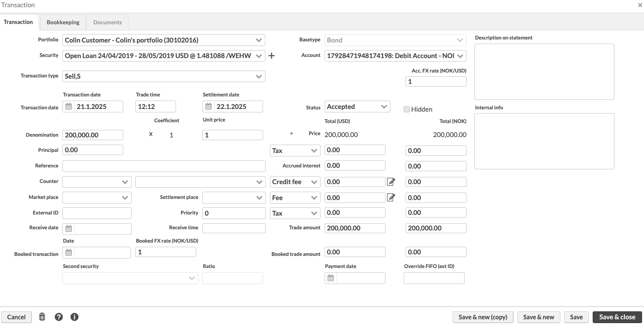Open the Credit fee type dropdown

tap(295, 182)
